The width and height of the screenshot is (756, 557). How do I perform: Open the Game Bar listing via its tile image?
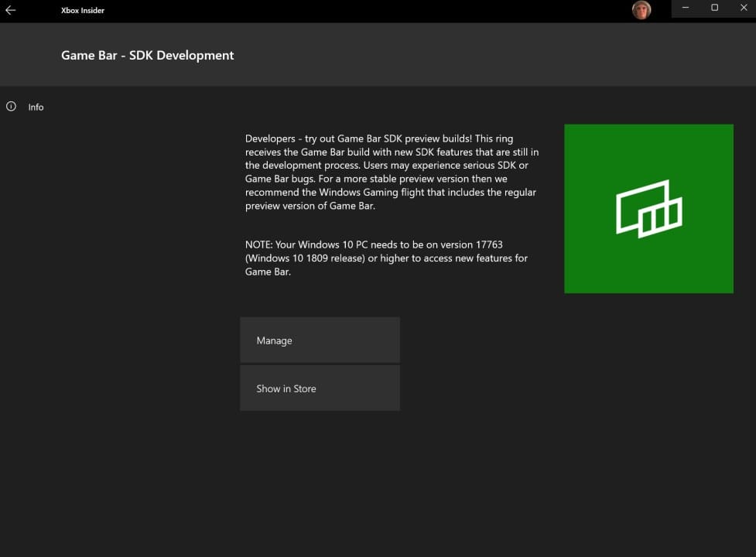tap(648, 208)
